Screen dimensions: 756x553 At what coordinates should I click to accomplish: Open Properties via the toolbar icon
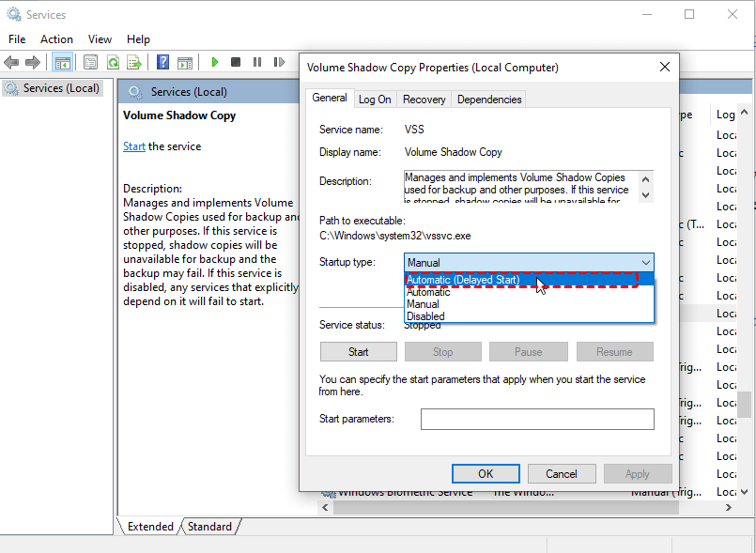pyautogui.click(x=90, y=63)
